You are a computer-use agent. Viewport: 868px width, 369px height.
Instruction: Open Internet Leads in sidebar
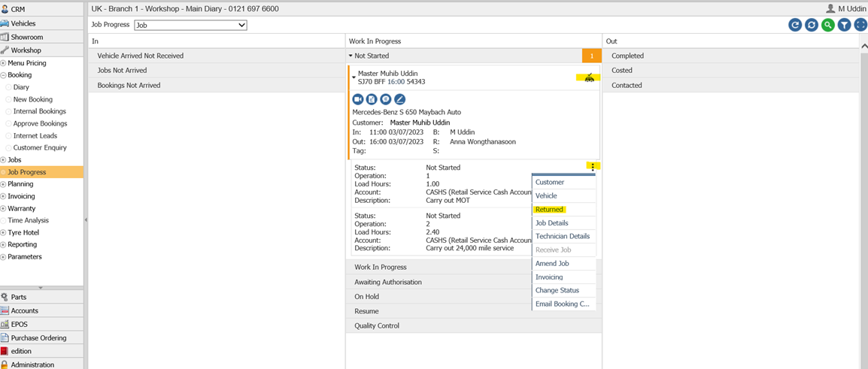click(35, 135)
